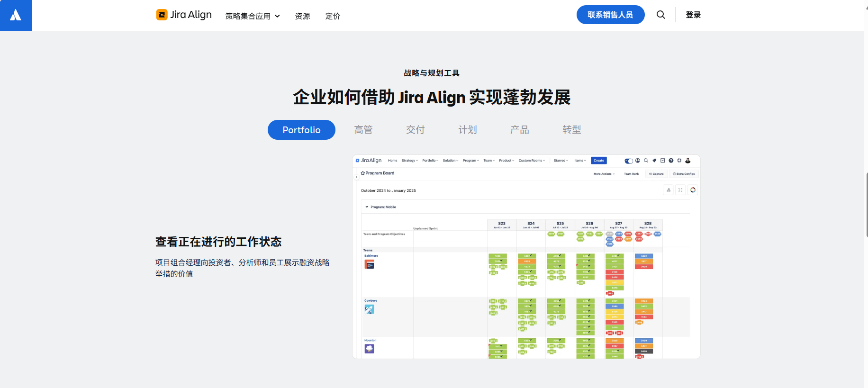Screen dimensions: 868x388
Task: Switch to the 转型 tab
Action: 572,130
